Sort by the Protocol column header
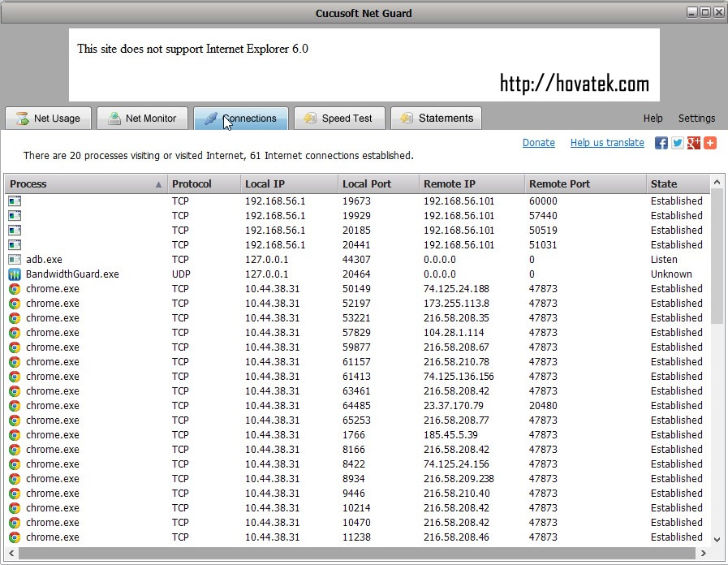This screenshot has height=565, width=728. pyautogui.click(x=204, y=183)
